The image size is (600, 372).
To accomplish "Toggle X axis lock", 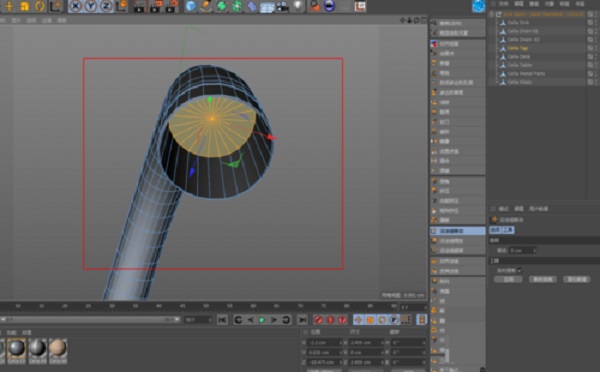I will pyautogui.click(x=75, y=6).
